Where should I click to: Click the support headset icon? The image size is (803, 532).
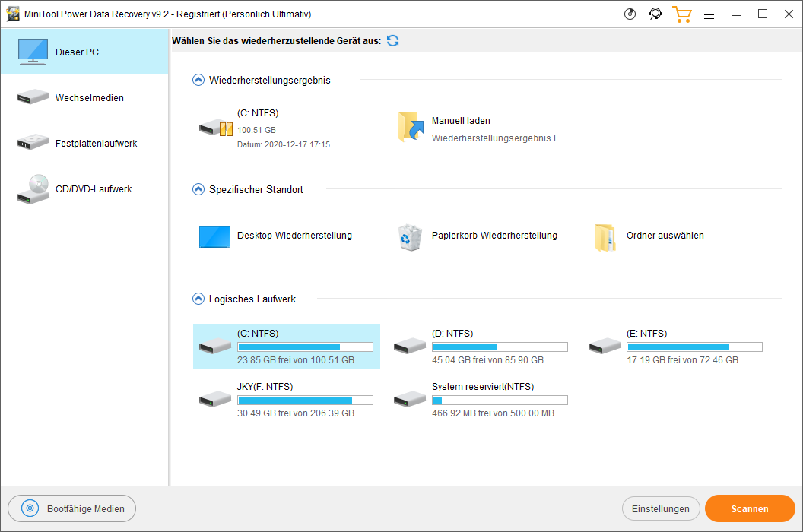pos(655,14)
